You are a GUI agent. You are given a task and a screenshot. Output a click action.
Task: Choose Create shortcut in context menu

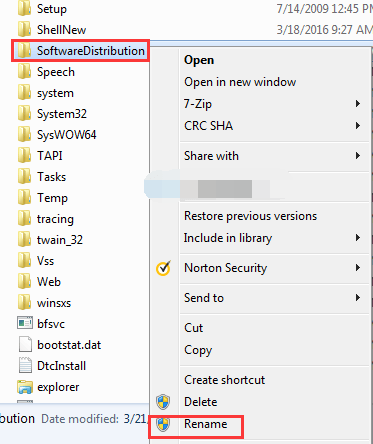tap(224, 380)
